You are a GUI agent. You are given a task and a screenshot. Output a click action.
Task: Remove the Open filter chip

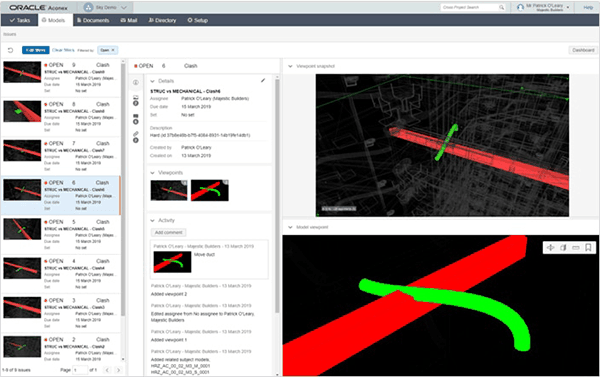click(113, 50)
